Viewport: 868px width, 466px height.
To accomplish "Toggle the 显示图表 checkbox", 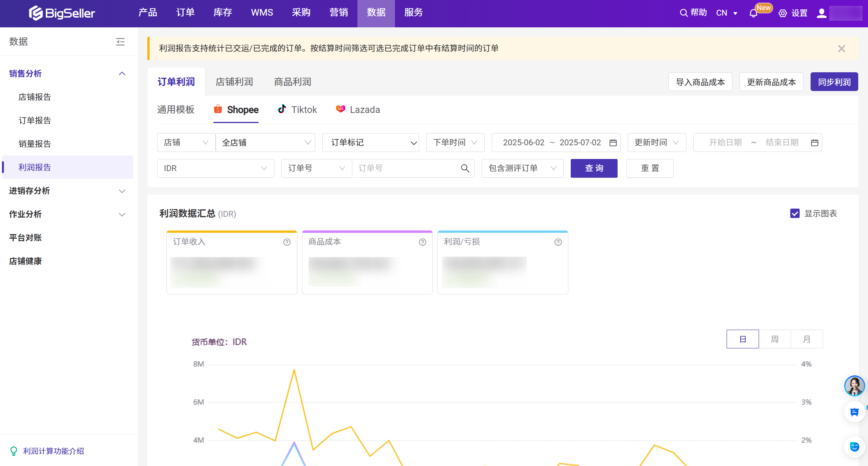I will click(795, 213).
